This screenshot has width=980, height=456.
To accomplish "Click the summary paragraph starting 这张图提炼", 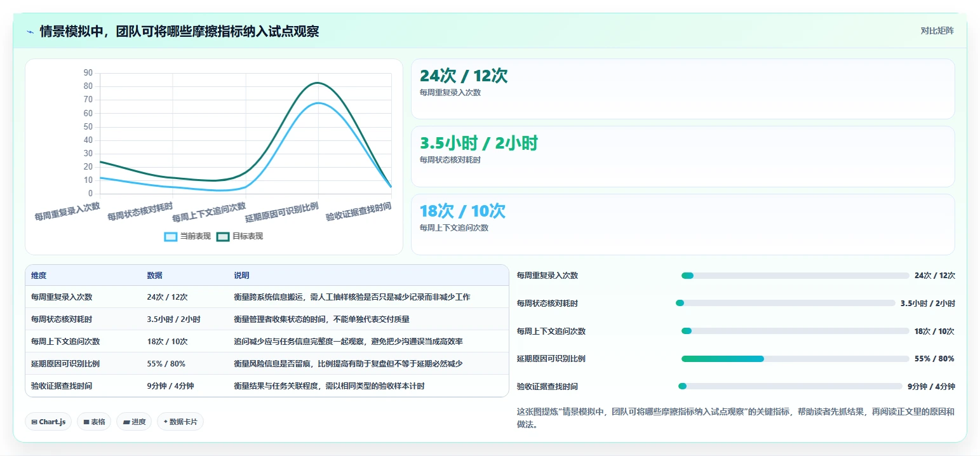I will pos(735,418).
